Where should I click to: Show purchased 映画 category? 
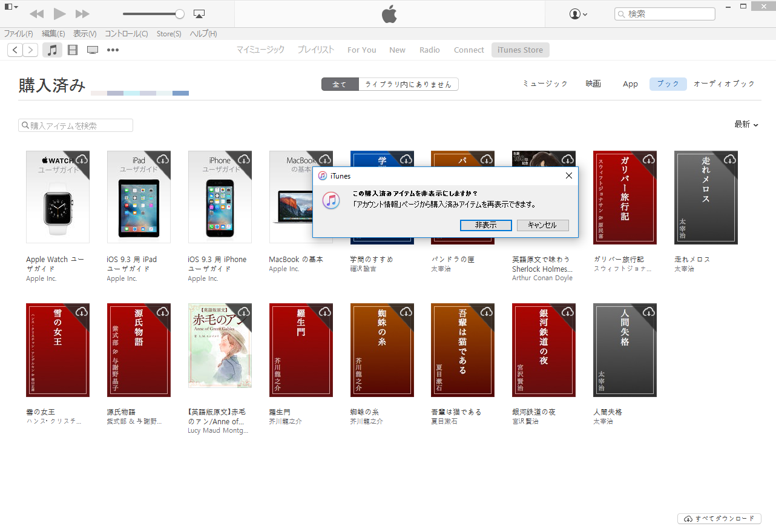tap(593, 84)
